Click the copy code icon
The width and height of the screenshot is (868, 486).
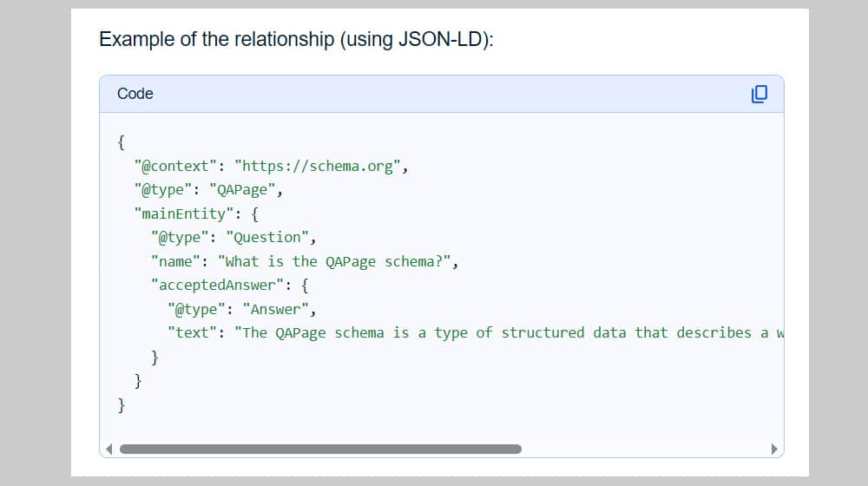tap(759, 94)
